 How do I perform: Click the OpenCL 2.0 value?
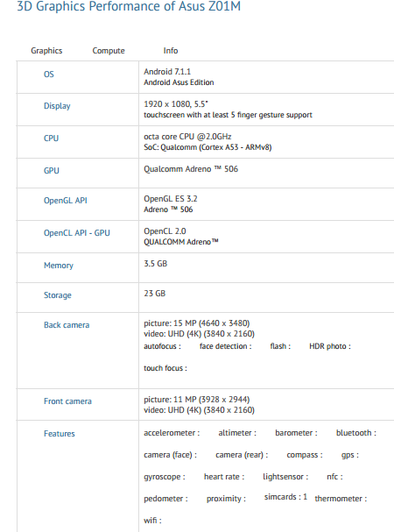(165, 231)
